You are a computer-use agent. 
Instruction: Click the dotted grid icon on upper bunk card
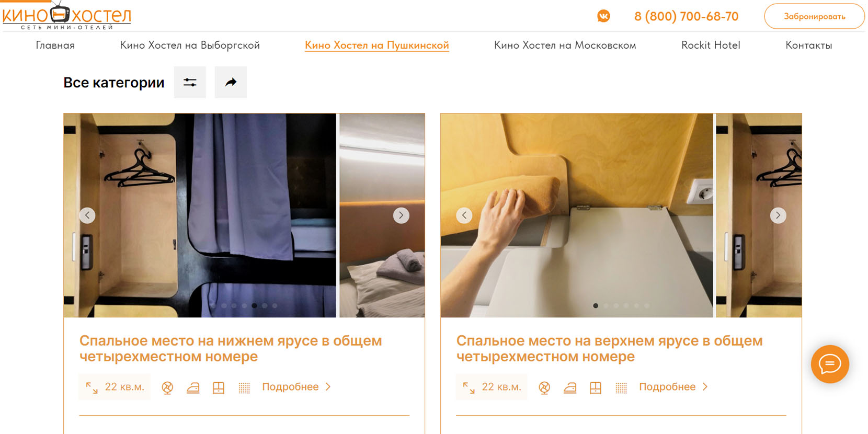click(621, 387)
